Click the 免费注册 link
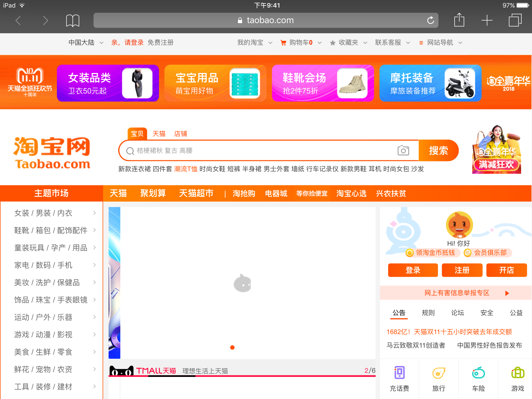Image resolution: width=532 pixels, height=399 pixels. [x=161, y=43]
